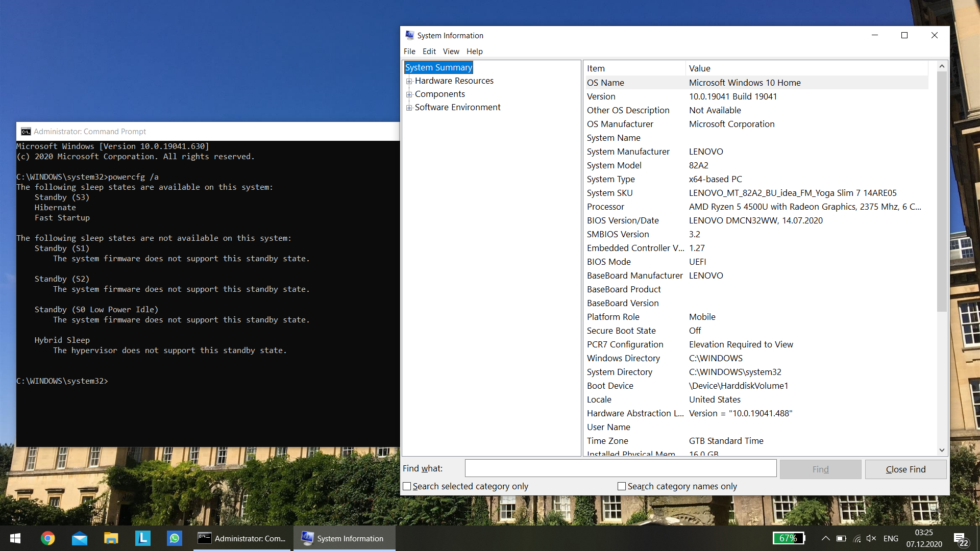Image resolution: width=980 pixels, height=551 pixels.
Task: Launch Google Chrome from the taskbar
Action: 47,538
